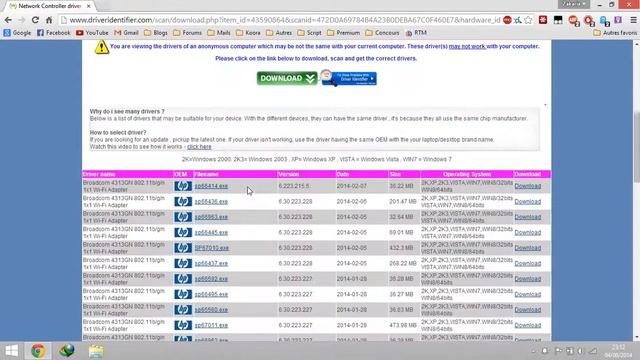Image resolution: width=640 pixels, height=360 pixels.
Task: Click the 'may not work' link
Action: coord(467,47)
